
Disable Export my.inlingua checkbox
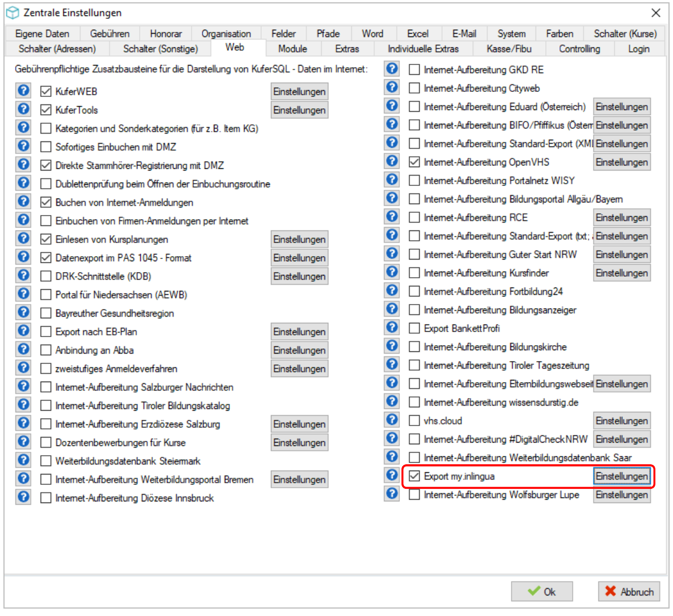pyautogui.click(x=414, y=476)
